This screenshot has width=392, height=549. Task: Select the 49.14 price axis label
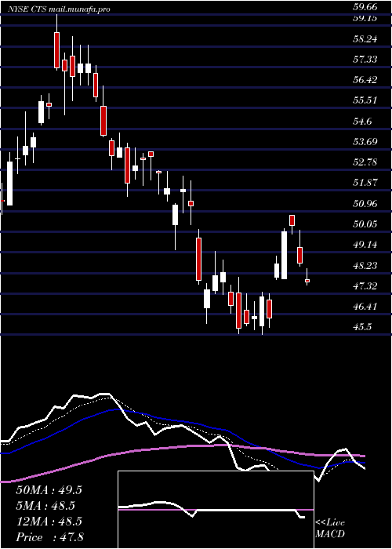[x=364, y=245]
